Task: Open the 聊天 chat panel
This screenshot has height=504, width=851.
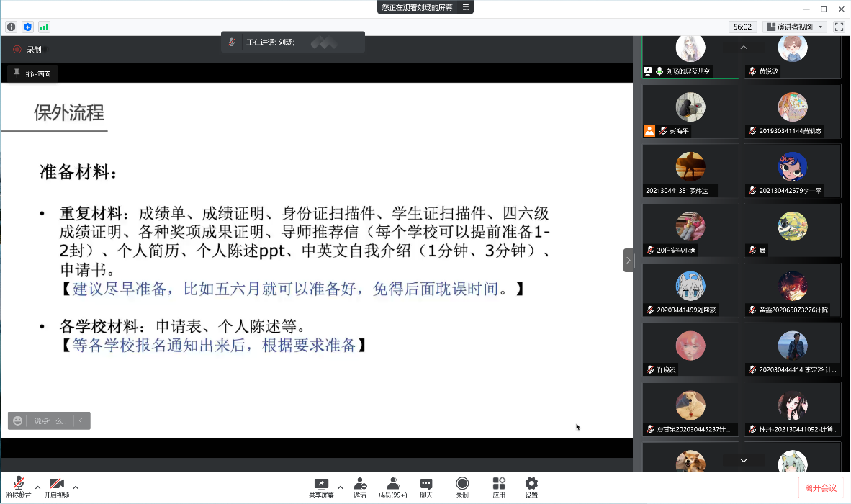Action: pos(426,486)
